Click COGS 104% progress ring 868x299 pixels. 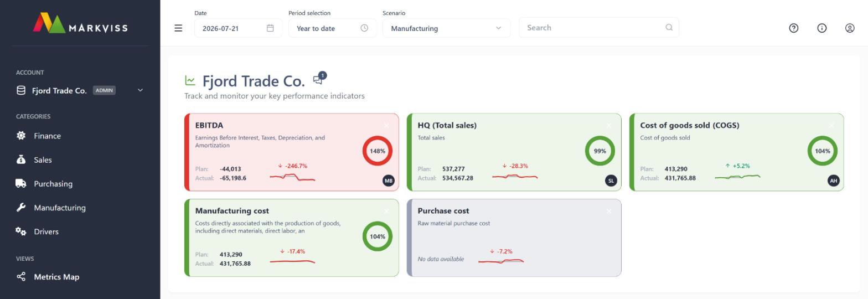point(823,151)
